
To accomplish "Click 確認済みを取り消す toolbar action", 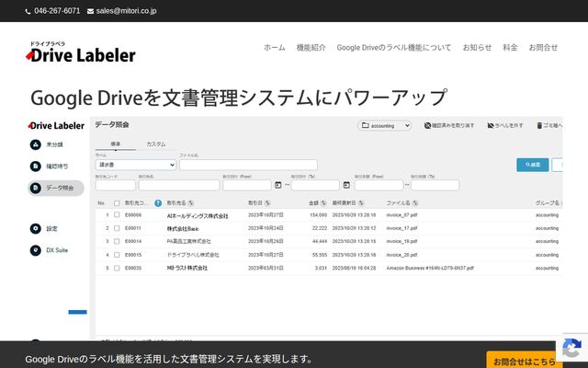I will [449, 125].
